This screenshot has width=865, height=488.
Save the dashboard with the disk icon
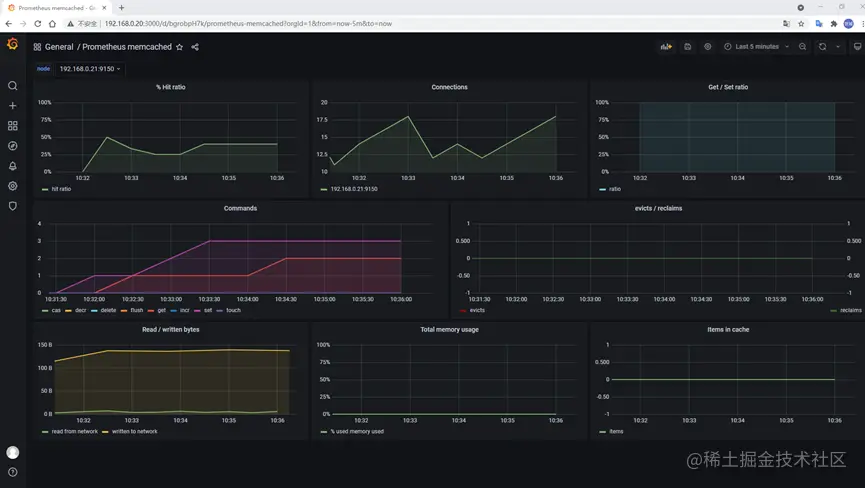687,47
